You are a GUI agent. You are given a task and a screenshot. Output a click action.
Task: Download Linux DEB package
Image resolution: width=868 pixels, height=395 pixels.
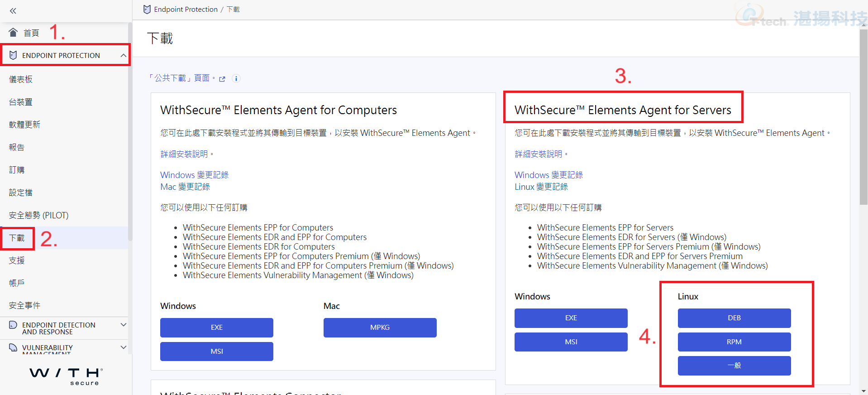click(x=734, y=318)
